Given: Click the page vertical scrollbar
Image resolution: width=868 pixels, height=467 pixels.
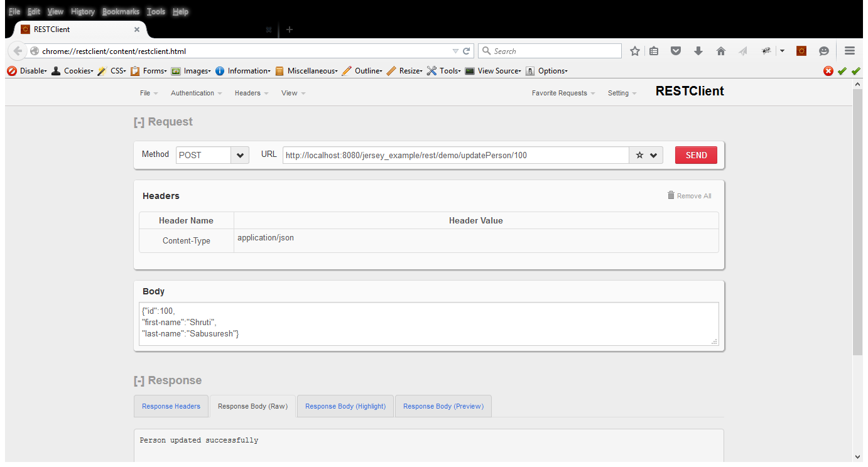Looking at the screenshot, I should coord(858,222).
